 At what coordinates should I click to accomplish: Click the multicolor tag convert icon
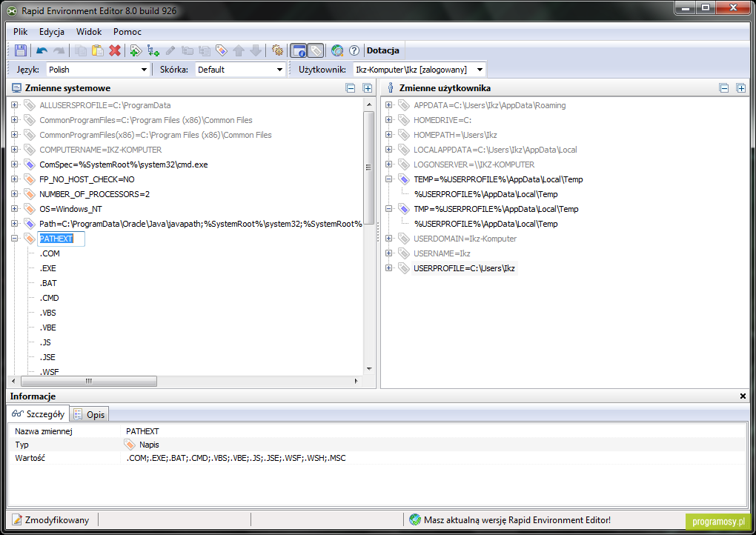click(222, 50)
